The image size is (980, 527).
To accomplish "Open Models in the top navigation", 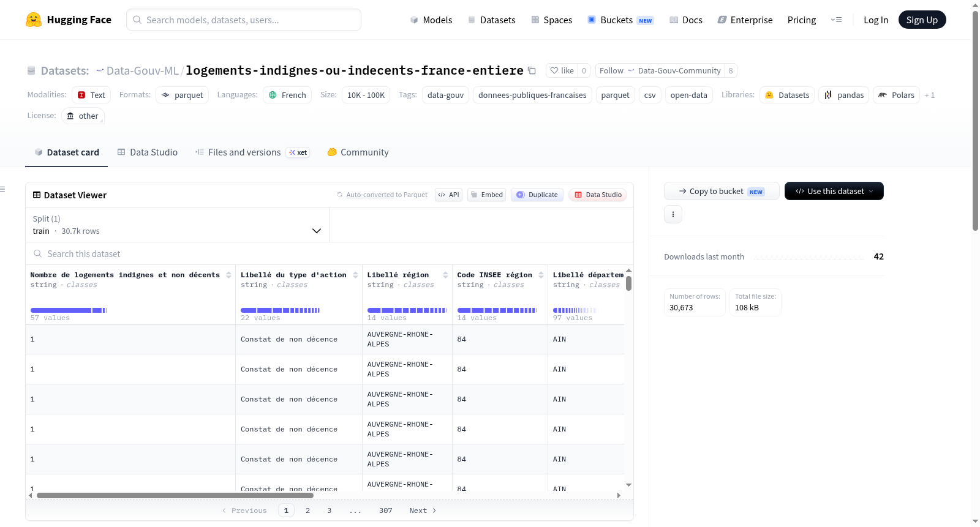I will pyautogui.click(x=431, y=20).
